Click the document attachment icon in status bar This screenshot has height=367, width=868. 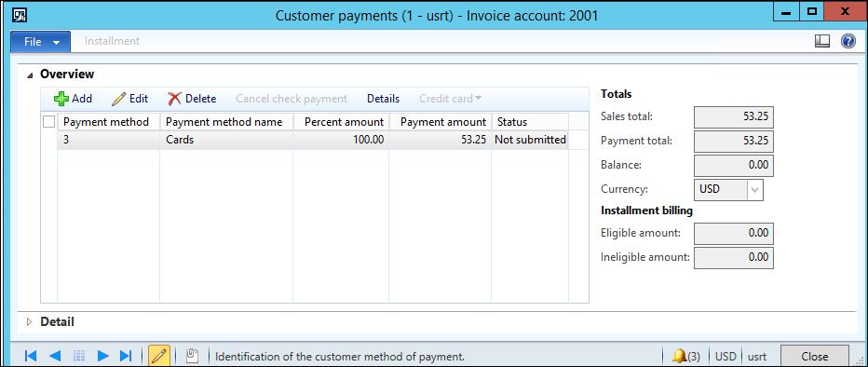pos(192,356)
